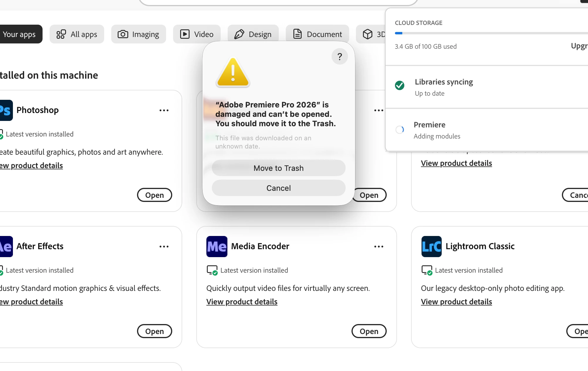Click the Upgrade link in Cloud Storage

pos(579,46)
